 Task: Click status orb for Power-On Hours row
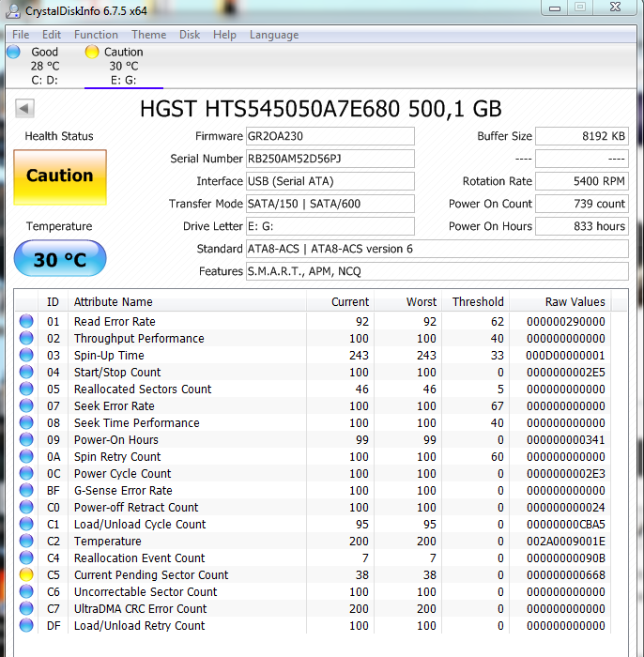tap(26, 439)
